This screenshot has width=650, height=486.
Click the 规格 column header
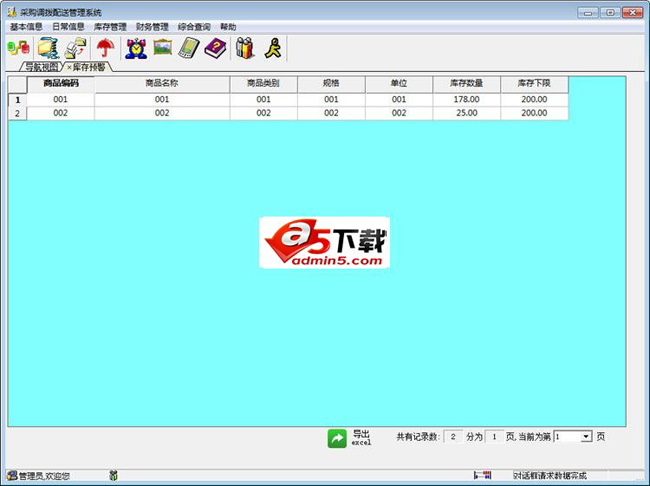click(331, 84)
